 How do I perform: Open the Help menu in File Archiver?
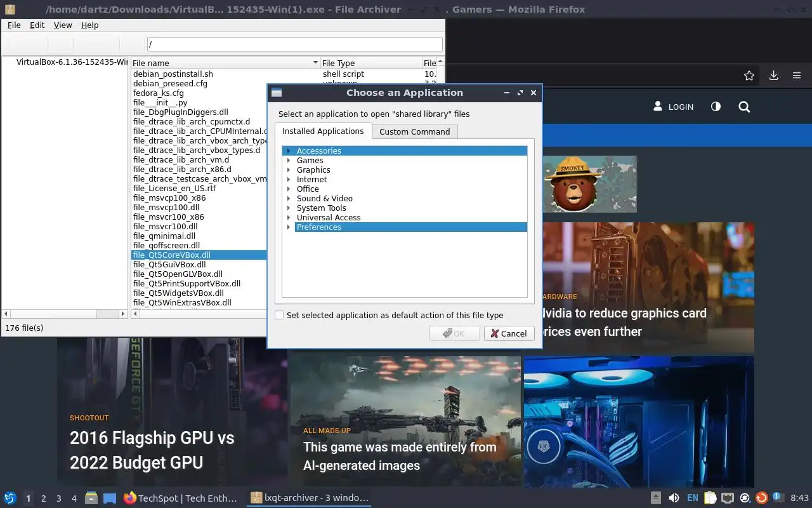pos(90,25)
